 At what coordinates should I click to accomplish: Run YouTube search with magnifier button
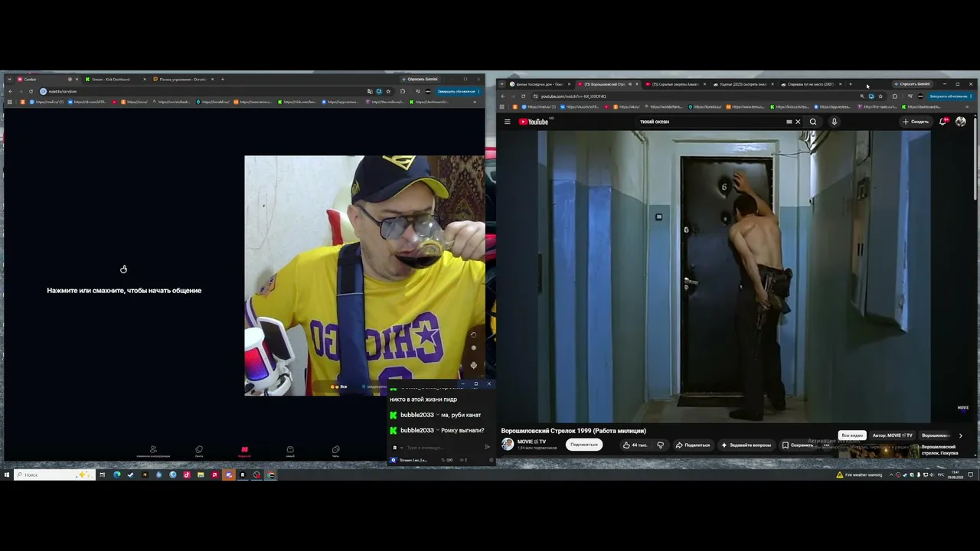(813, 122)
